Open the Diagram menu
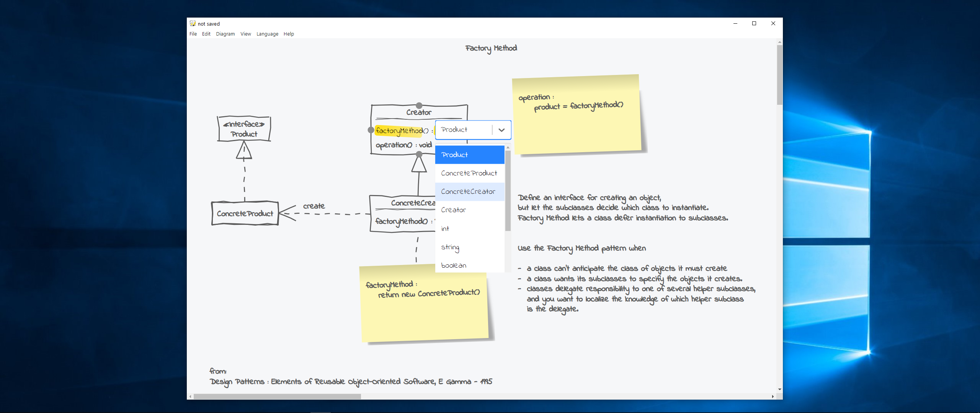The width and height of the screenshot is (980, 413). coord(225,34)
